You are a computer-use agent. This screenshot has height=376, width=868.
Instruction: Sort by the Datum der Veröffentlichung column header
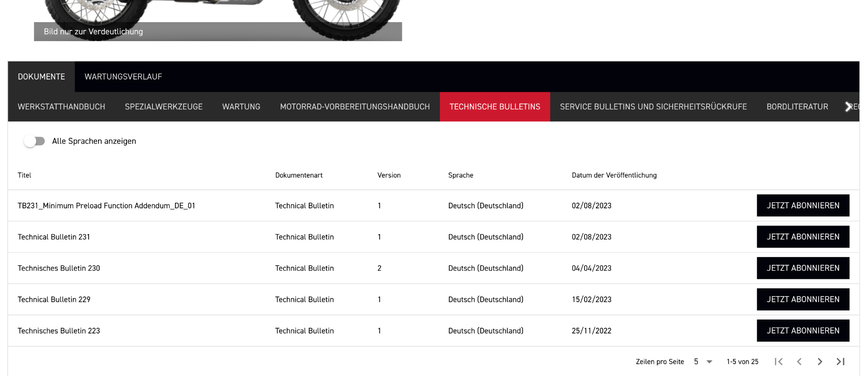[614, 175]
